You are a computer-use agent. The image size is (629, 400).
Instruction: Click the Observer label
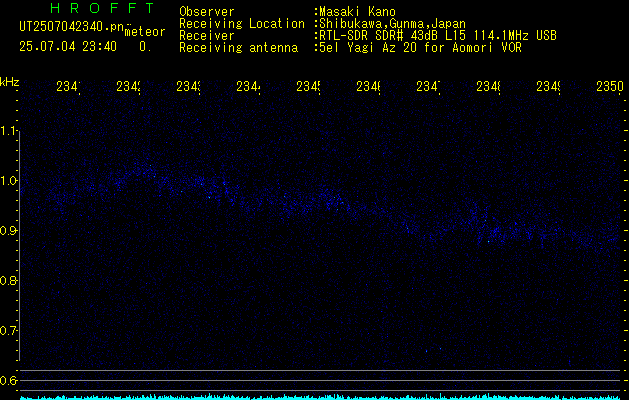pos(207,12)
